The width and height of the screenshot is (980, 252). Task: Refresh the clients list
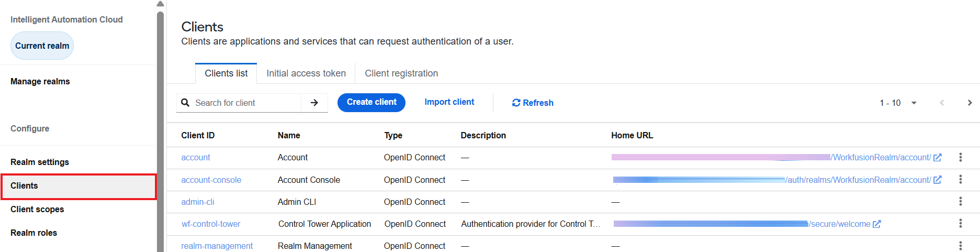tap(533, 103)
